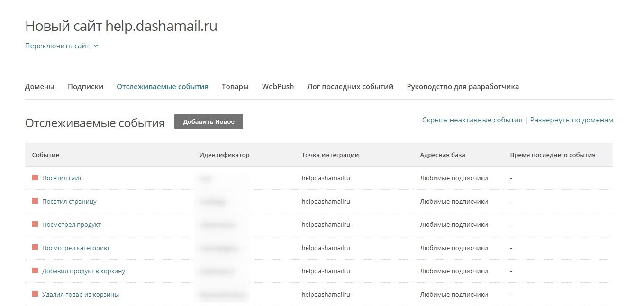This screenshot has width=644, height=306.
Task: Switch to the Подписки tab
Action: (85, 87)
